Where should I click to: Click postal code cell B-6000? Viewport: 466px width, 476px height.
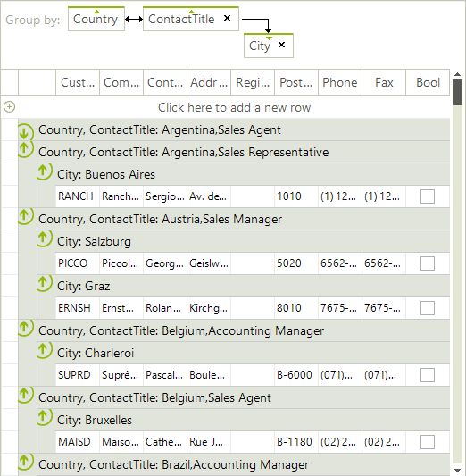tap(296, 375)
